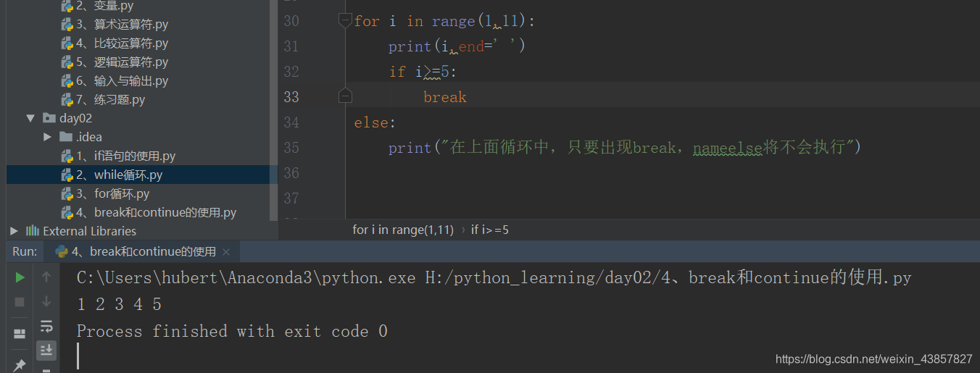980x373 pixels.
Task: Click the fold end marker at line 33
Action: [345, 96]
